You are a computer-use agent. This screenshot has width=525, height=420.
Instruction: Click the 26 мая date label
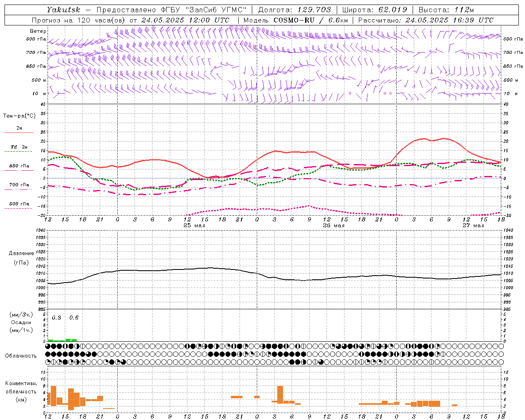coord(333,225)
